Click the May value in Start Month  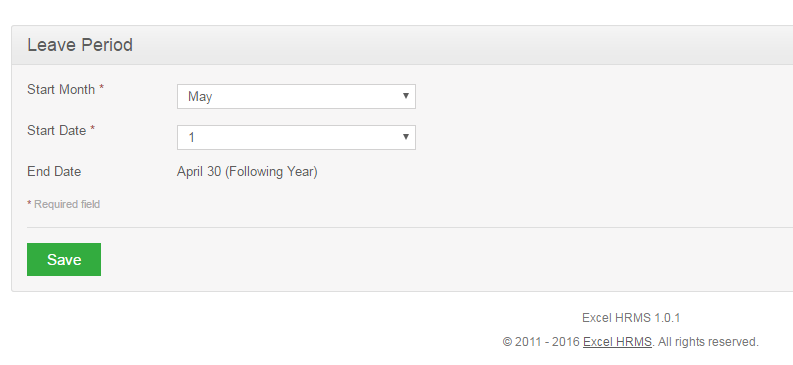click(200, 97)
